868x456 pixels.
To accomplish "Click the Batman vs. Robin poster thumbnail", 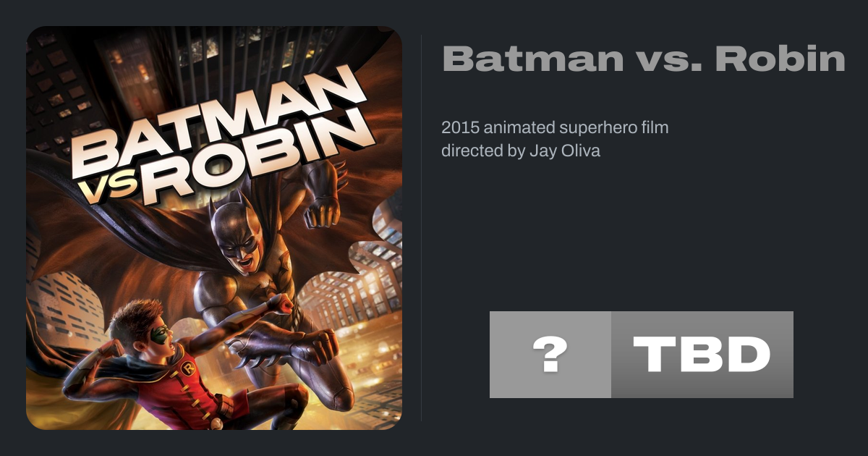I will (214, 228).
